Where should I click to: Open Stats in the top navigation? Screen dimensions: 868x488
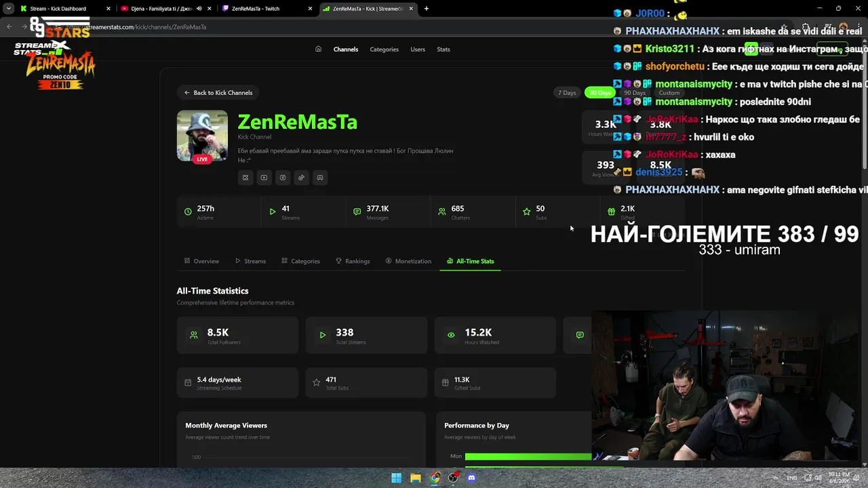pos(443,49)
